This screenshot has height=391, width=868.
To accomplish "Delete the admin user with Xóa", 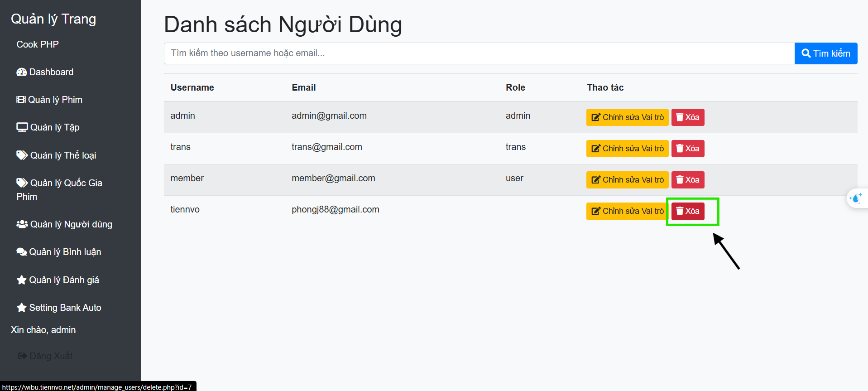I will click(687, 117).
